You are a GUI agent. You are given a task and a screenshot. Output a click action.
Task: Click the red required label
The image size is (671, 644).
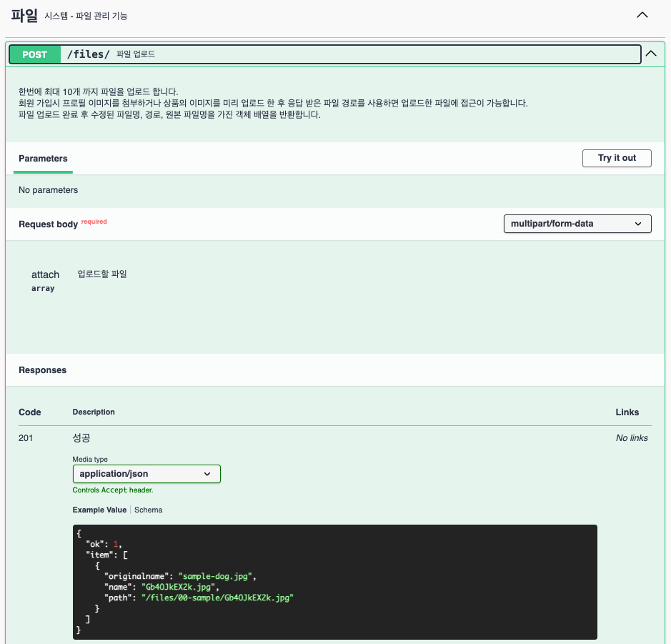94,222
